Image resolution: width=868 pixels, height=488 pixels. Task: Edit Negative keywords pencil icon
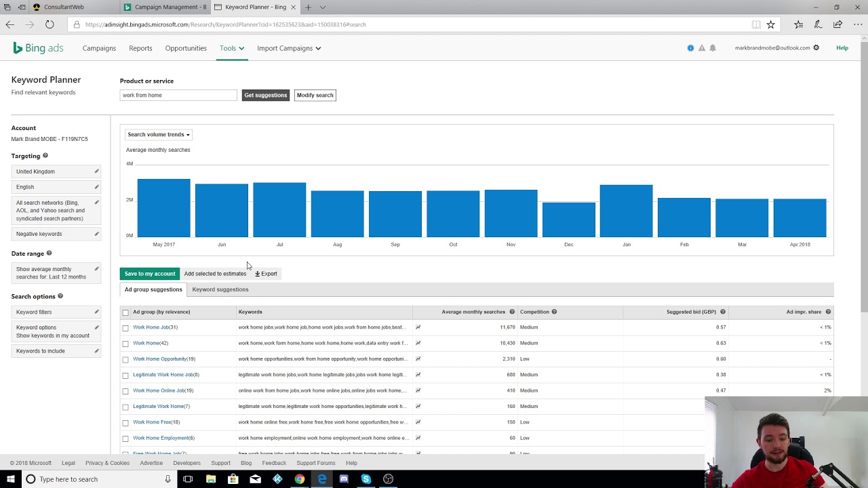96,234
